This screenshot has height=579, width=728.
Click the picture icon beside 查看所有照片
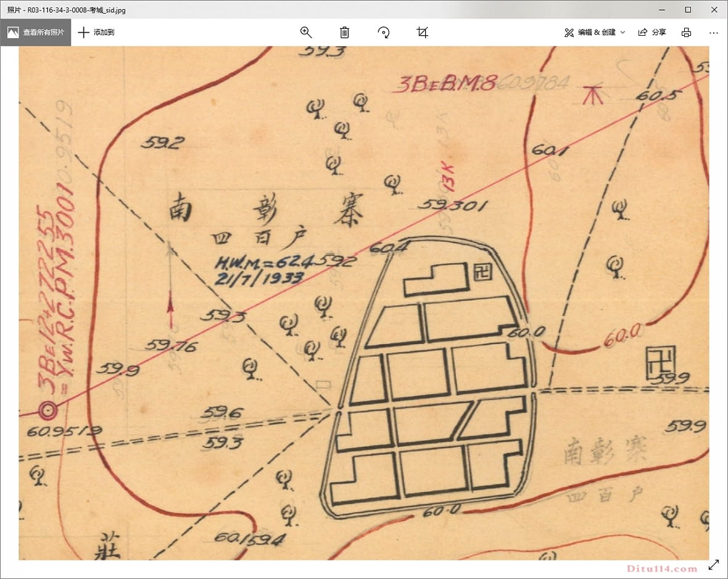pos(13,33)
